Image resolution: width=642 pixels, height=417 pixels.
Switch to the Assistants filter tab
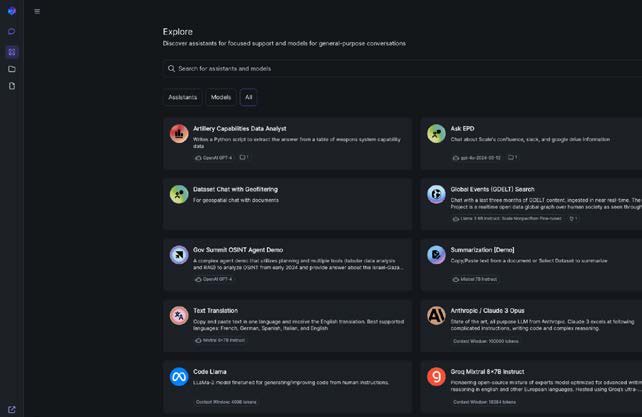pos(183,97)
